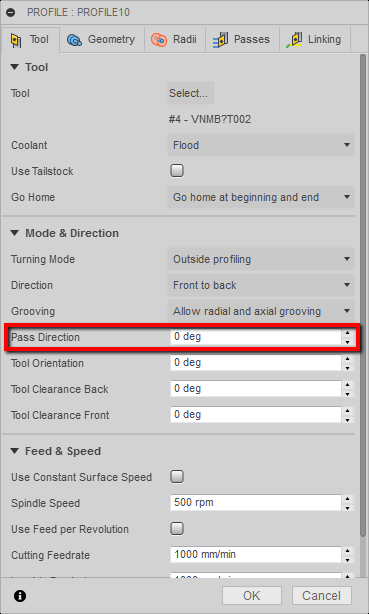Collapse the PROFILE10 dialog with minus icon

tap(11, 13)
